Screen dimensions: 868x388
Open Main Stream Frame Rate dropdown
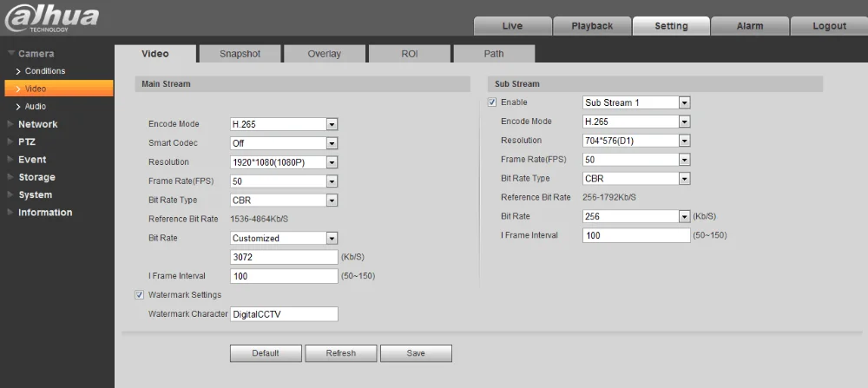(284, 181)
